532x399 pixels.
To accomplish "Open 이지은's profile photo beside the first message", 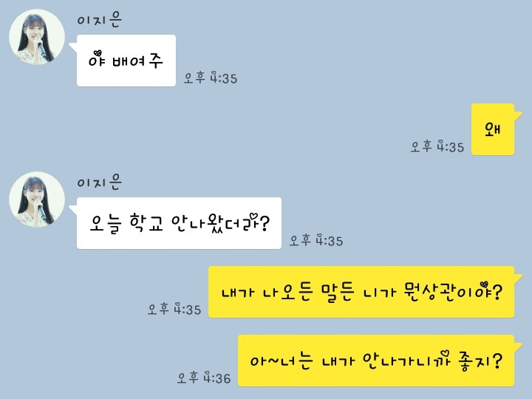I will [37, 37].
